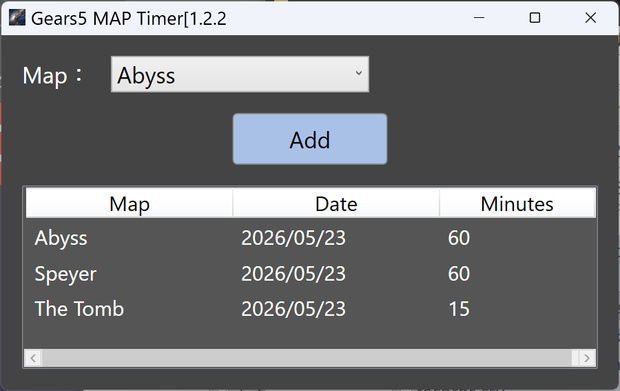Click the date cell in the Abyss row
This screenshot has height=391, width=620.
click(x=293, y=238)
